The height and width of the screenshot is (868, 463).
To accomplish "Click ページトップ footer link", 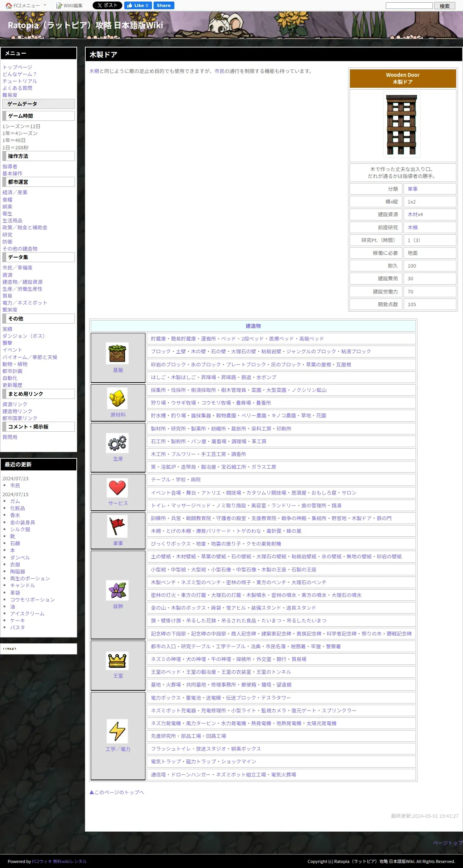I will click(448, 843).
